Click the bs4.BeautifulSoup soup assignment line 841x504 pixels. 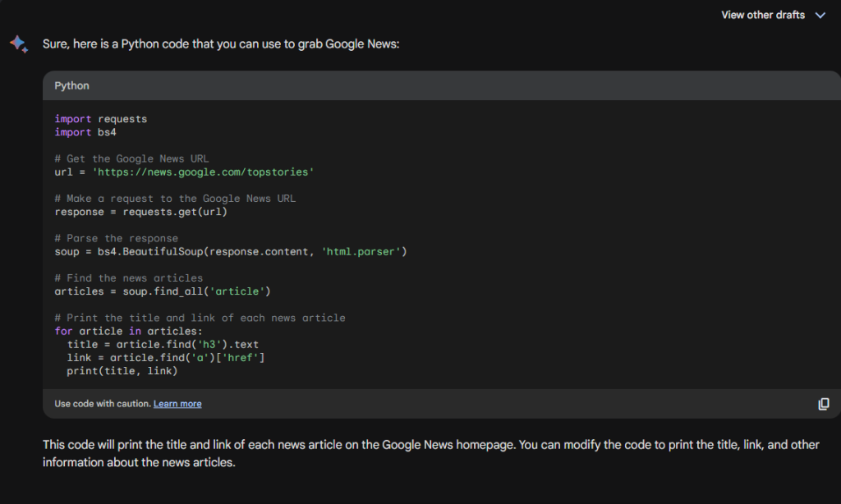click(x=231, y=251)
